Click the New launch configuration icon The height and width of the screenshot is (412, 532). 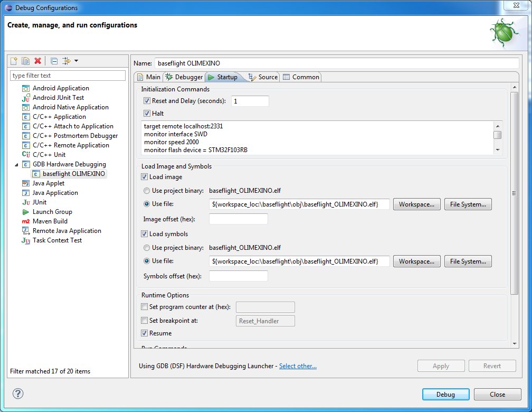click(14, 61)
